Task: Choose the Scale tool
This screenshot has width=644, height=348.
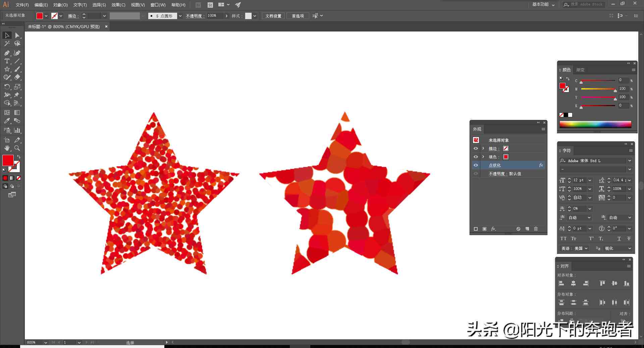Action: coord(17,87)
